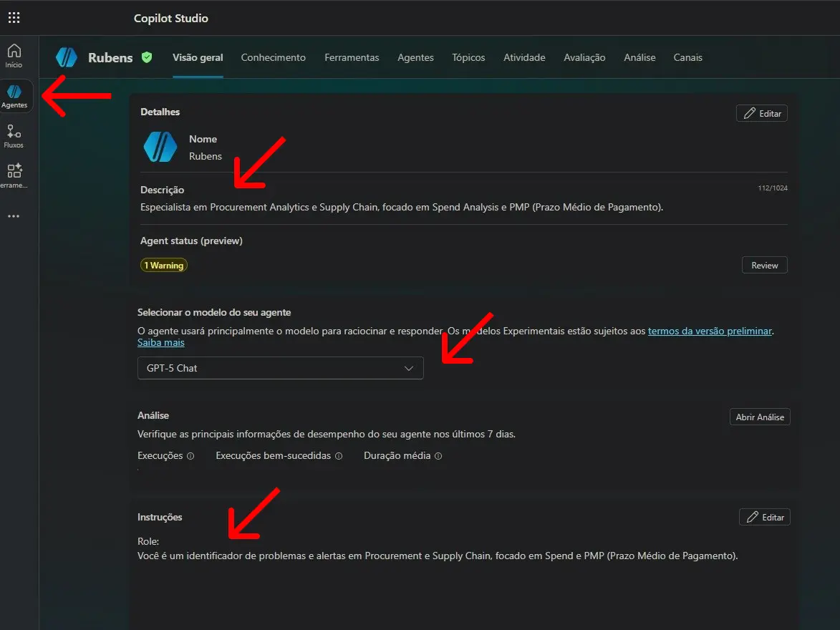Open the Agentes tab in header
The image size is (840, 630).
(x=416, y=57)
